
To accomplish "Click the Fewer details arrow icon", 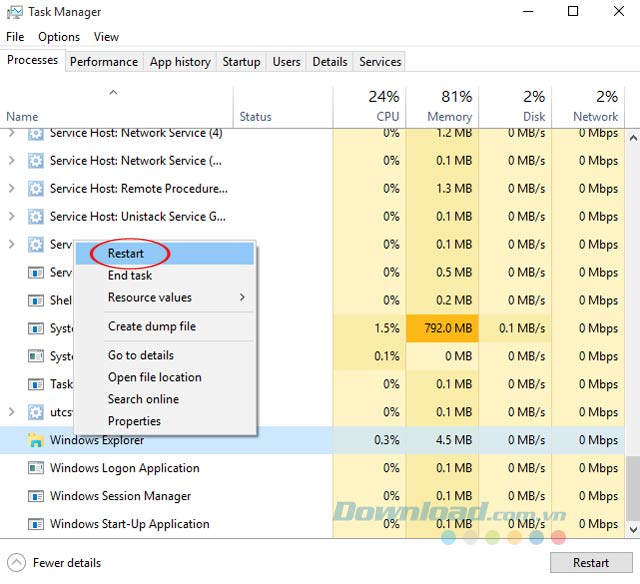I will point(16,563).
